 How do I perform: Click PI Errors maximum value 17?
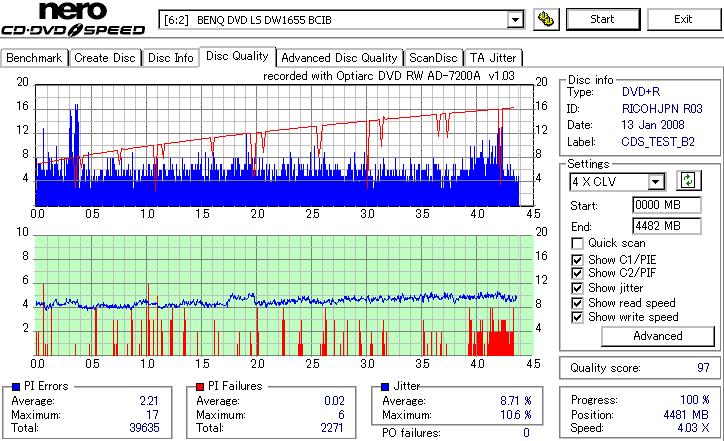(153, 415)
